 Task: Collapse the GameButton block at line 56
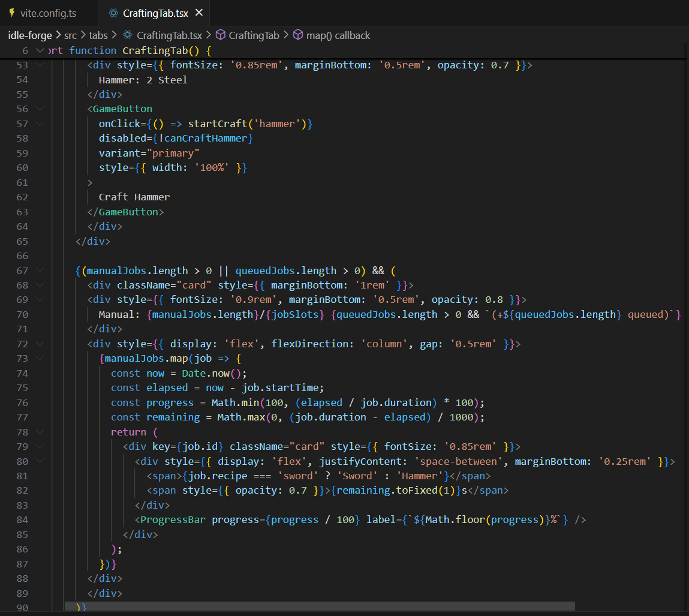(40, 109)
